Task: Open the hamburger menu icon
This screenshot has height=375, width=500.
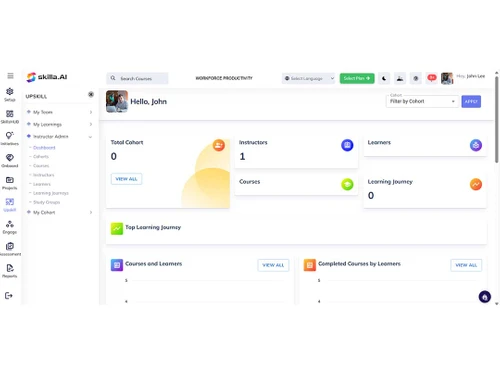Action: tap(10, 76)
